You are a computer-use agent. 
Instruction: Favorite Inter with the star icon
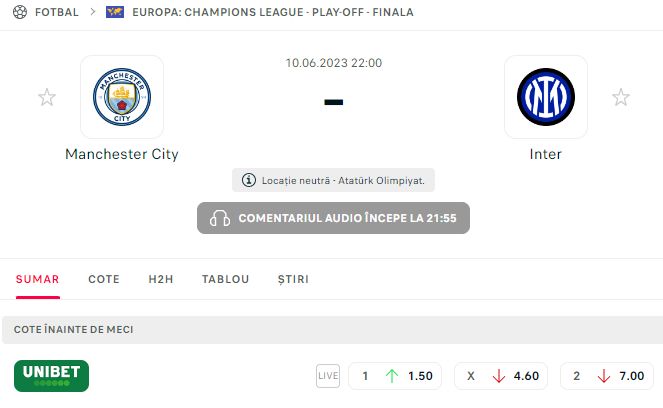tap(621, 97)
